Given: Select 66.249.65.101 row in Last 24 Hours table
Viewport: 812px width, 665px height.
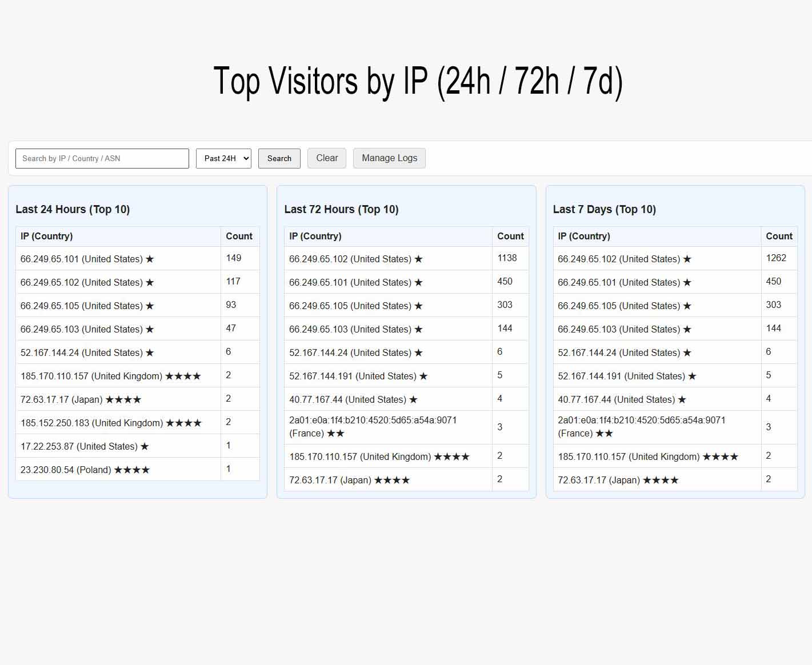Looking at the screenshot, I should pos(138,258).
